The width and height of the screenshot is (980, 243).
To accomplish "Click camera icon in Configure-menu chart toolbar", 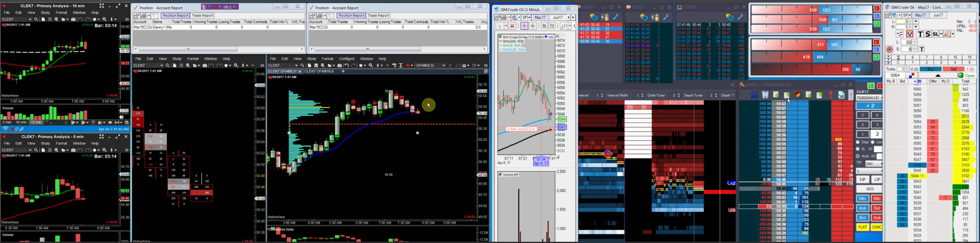I will [340, 65].
